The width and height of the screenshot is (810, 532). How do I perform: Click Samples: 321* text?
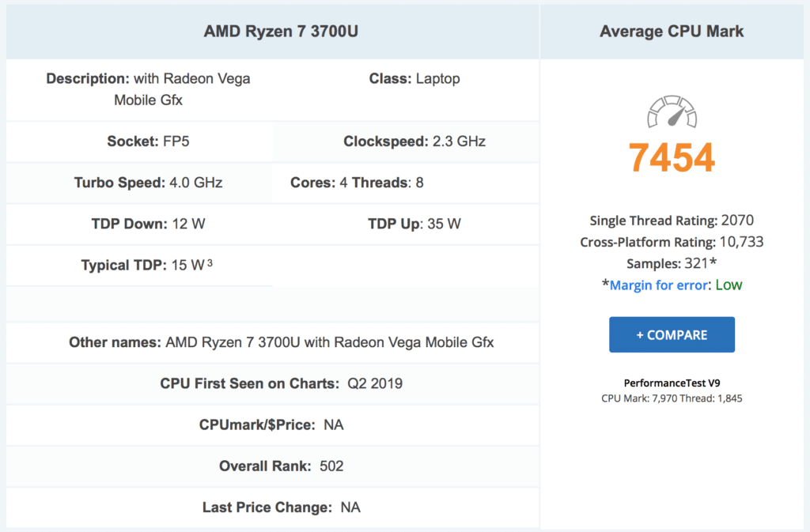coord(672,264)
